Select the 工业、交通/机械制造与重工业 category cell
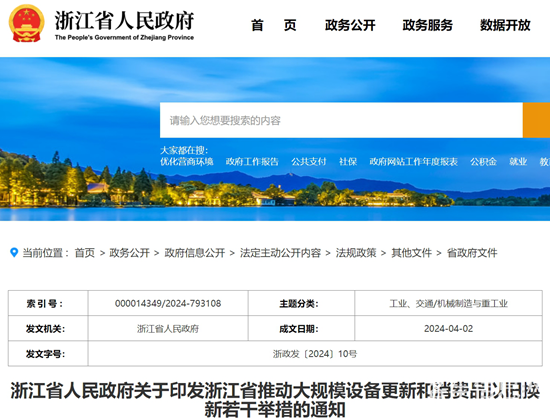 pos(448,303)
